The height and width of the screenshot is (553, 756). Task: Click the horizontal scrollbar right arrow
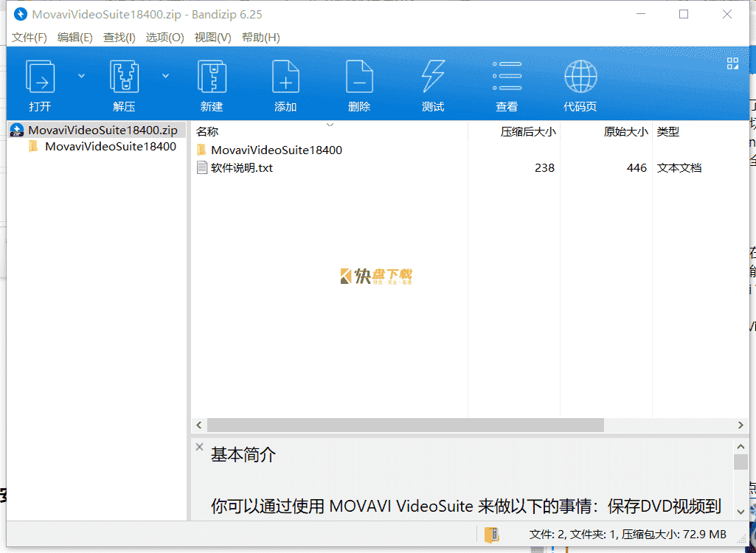[741, 425]
